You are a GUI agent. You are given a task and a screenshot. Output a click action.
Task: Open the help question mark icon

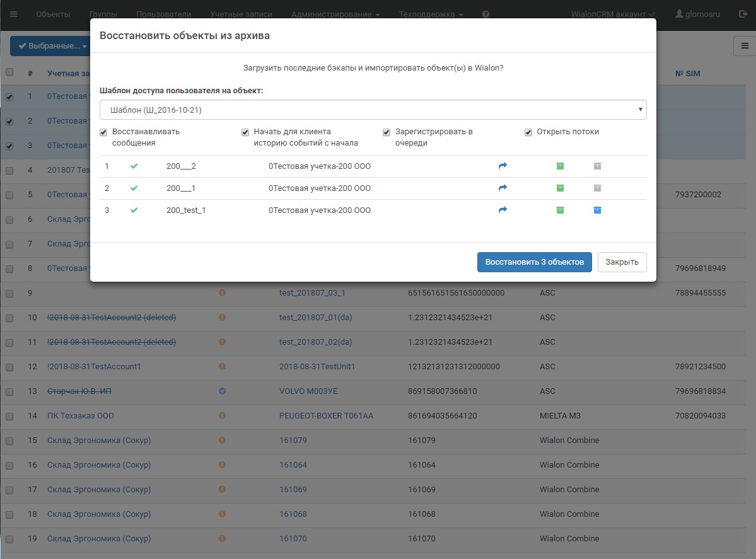(486, 14)
